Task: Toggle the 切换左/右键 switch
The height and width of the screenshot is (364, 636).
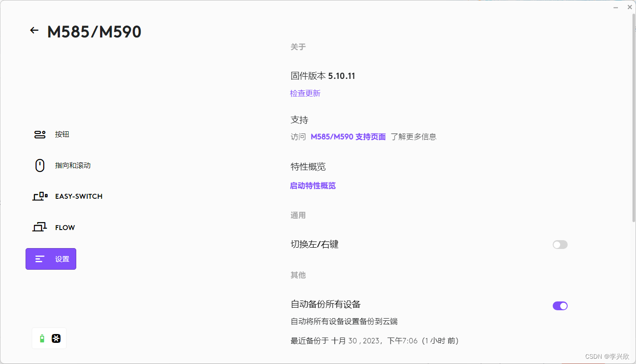Action: click(560, 245)
